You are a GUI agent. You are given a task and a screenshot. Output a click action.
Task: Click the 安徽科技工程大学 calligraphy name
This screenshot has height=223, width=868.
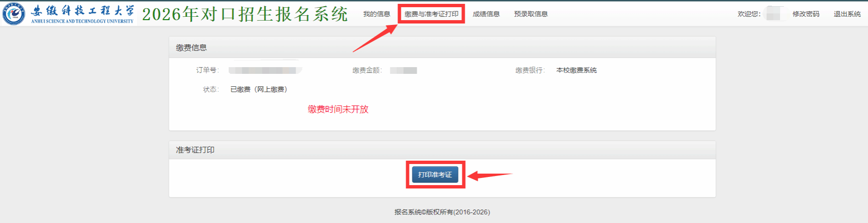point(83,11)
